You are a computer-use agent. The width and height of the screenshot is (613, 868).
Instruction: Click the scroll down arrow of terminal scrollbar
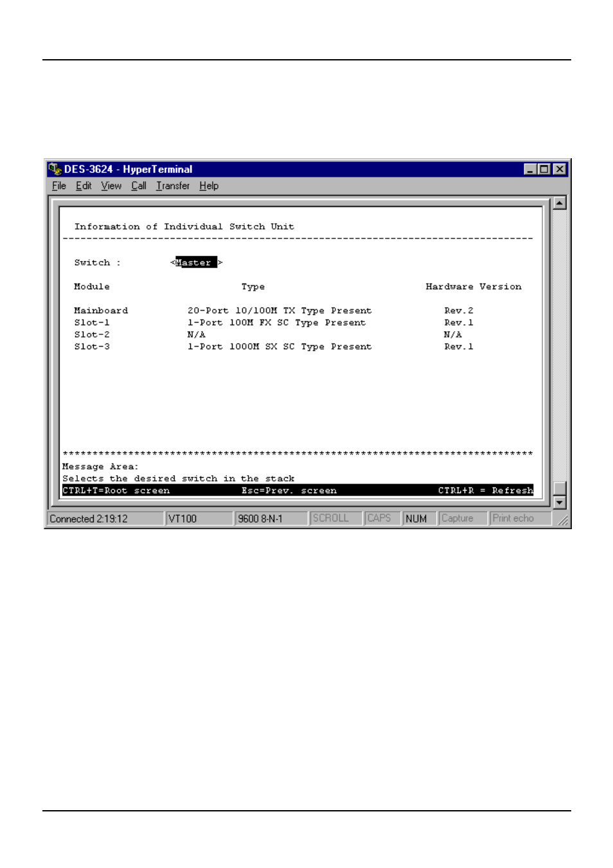click(x=560, y=503)
